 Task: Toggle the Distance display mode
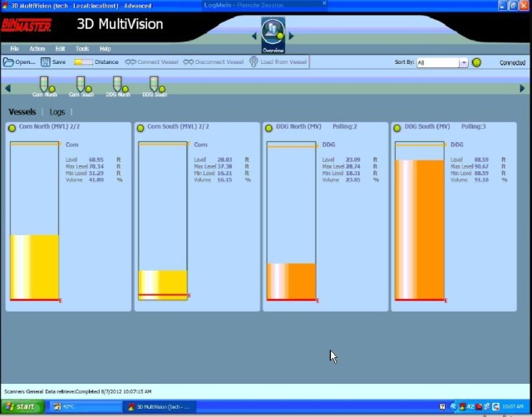point(96,62)
